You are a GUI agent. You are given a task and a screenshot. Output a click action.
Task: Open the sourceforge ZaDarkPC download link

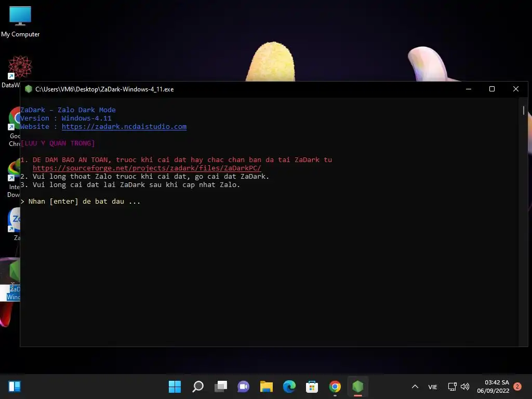[147, 168]
